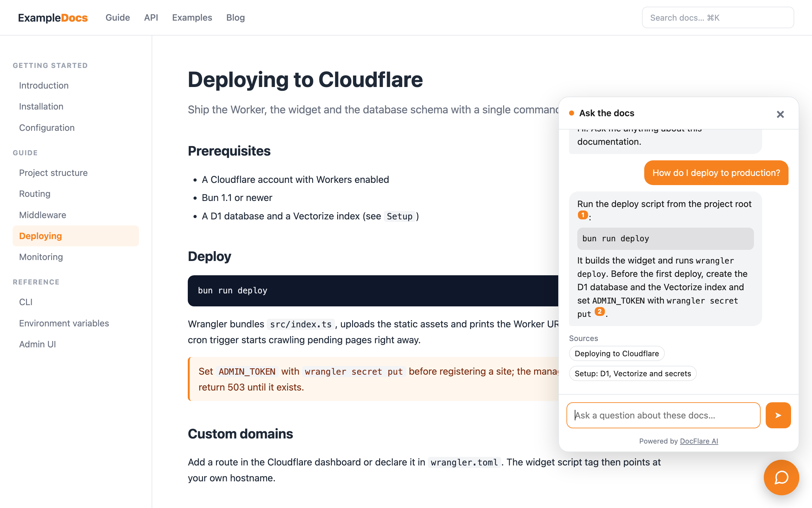Open citation badge 2 in the answer
812x508 pixels.
(x=599, y=311)
